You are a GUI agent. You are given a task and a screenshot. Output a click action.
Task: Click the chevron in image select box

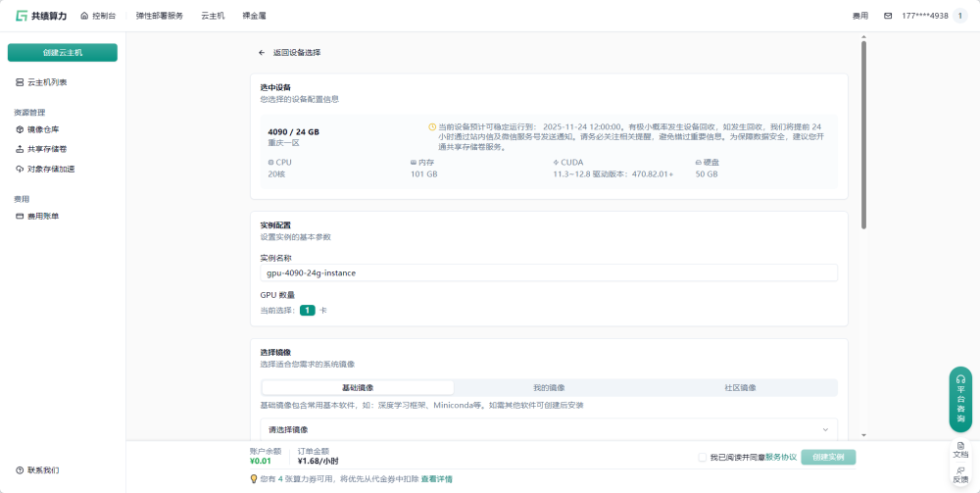coord(825,430)
